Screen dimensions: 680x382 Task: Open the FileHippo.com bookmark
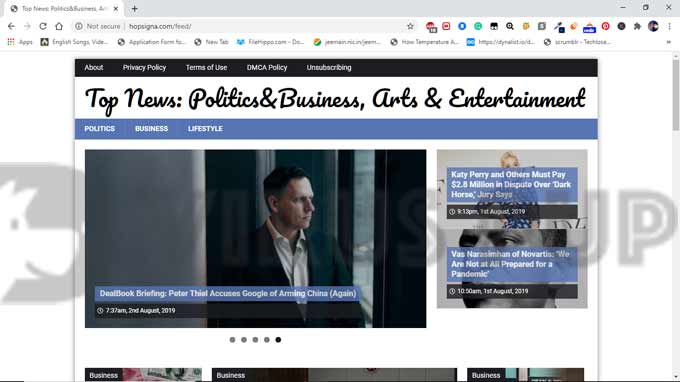coord(271,42)
